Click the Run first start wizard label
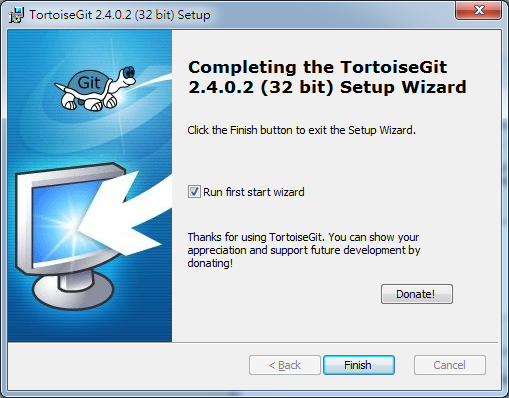 [x=254, y=192]
